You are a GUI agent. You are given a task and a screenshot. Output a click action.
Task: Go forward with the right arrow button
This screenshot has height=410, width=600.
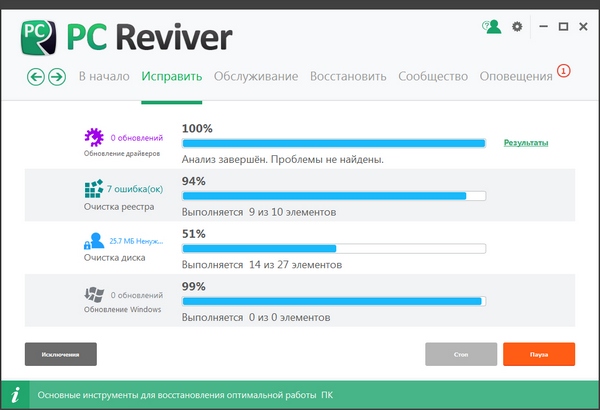(x=57, y=77)
